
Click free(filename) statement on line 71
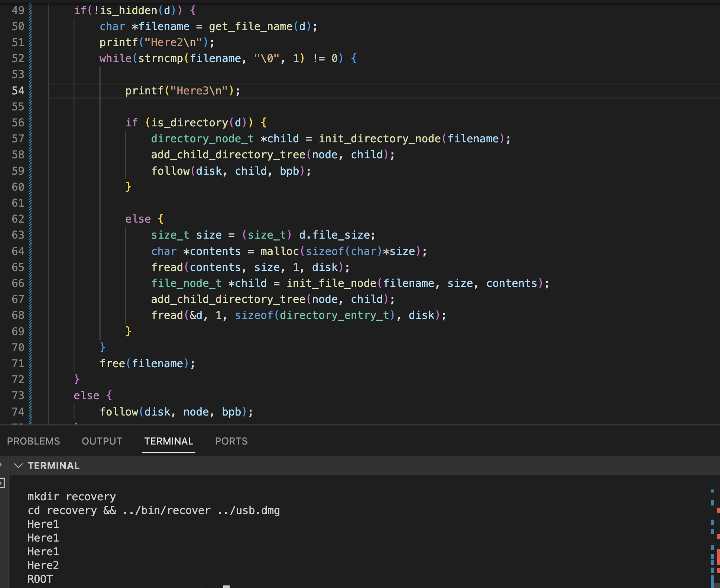click(147, 364)
